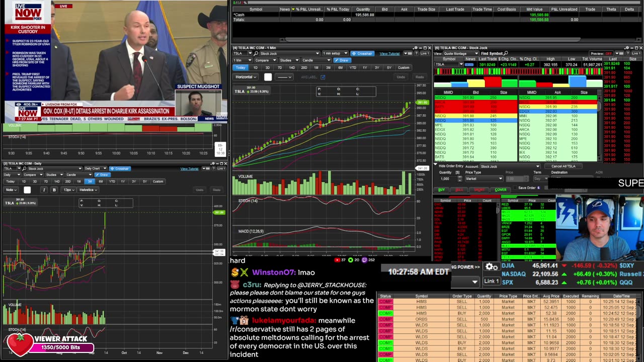Select the Today range tab in 1 Min chart
Screen dimensions: 644x362
pos(240,67)
